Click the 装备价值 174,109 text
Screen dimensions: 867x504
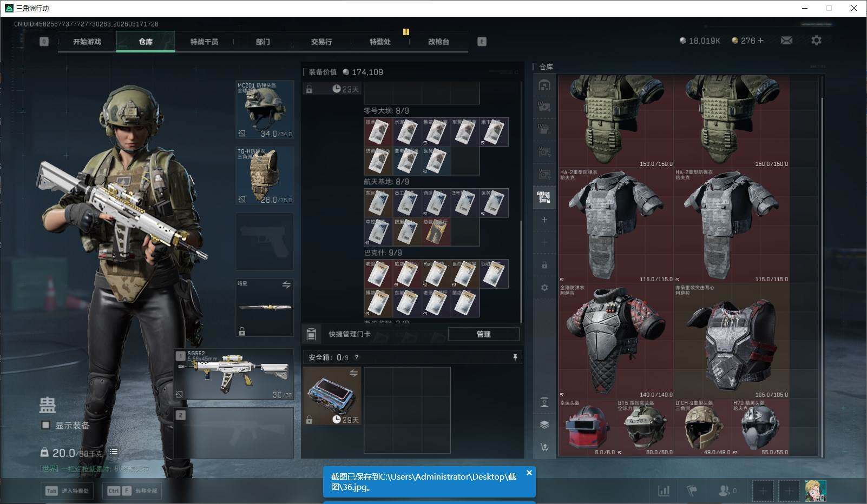[346, 72]
